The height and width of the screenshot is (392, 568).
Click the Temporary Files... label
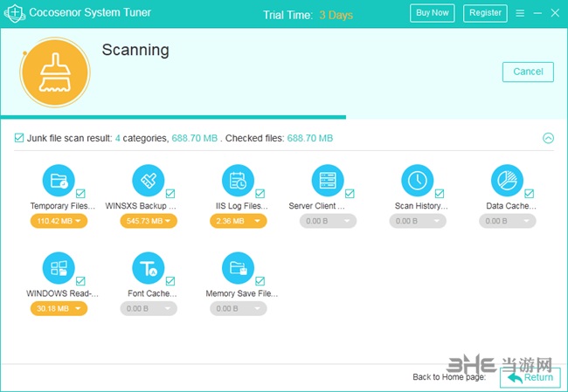click(63, 206)
